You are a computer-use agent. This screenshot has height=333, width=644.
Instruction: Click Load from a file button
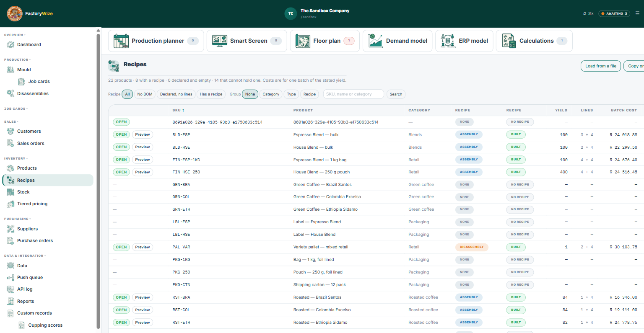click(x=601, y=66)
